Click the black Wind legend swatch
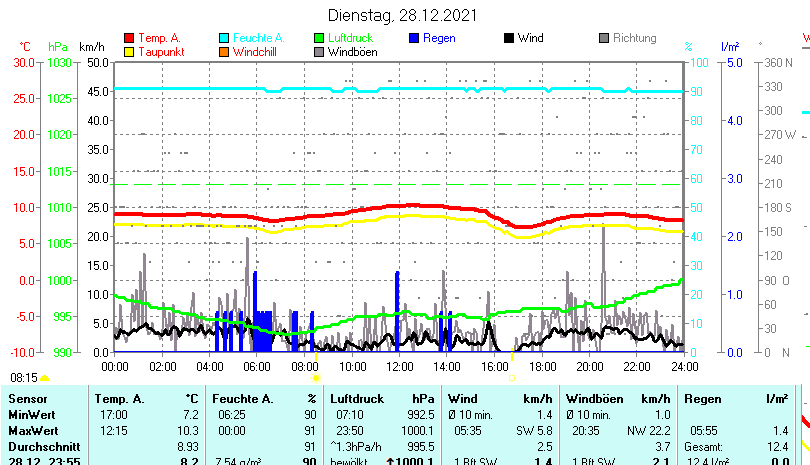This screenshot has width=810, height=465. (x=509, y=38)
